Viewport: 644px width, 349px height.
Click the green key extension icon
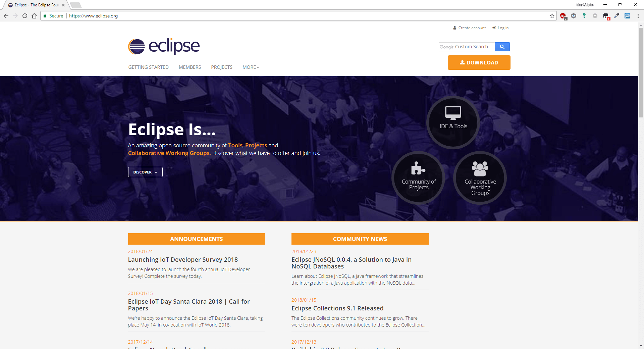pyautogui.click(x=584, y=16)
